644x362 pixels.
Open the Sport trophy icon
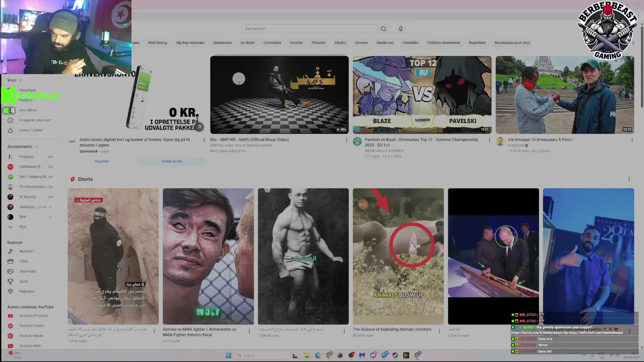(10, 282)
